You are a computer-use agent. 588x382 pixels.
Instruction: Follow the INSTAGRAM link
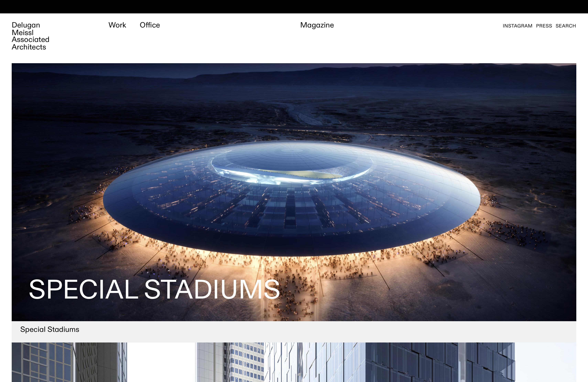(517, 26)
